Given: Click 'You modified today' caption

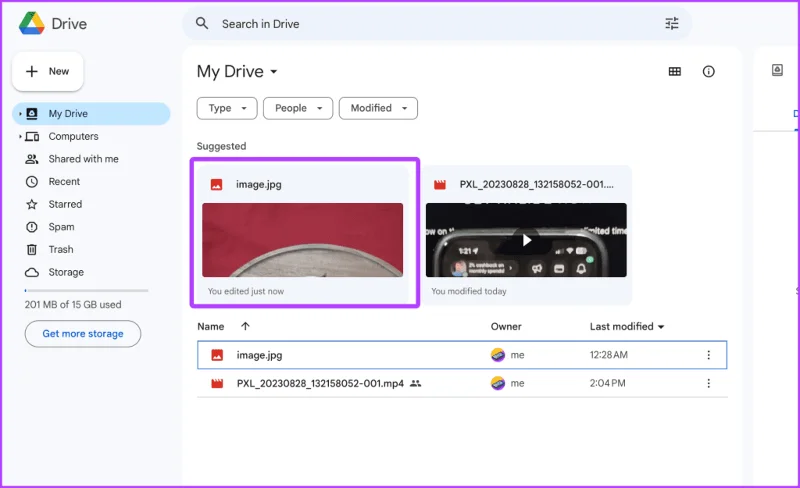Looking at the screenshot, I should tap(469, 291).
